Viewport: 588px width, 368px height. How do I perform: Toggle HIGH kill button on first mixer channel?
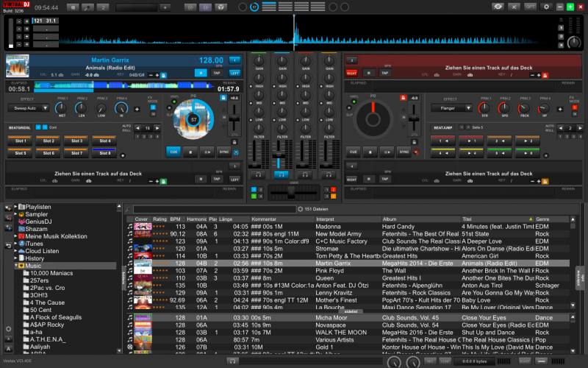(251, 86)
